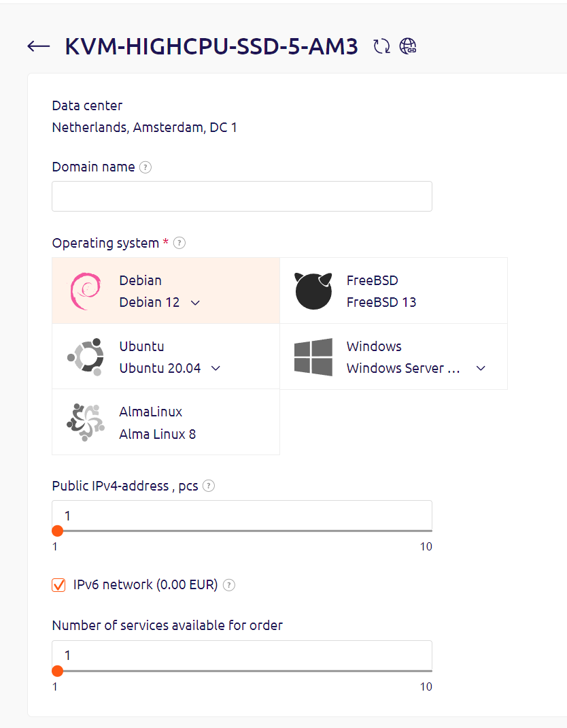Click the Operating system help icon
567x728 pixels.
pyautogui.click(x=179, y=243)
